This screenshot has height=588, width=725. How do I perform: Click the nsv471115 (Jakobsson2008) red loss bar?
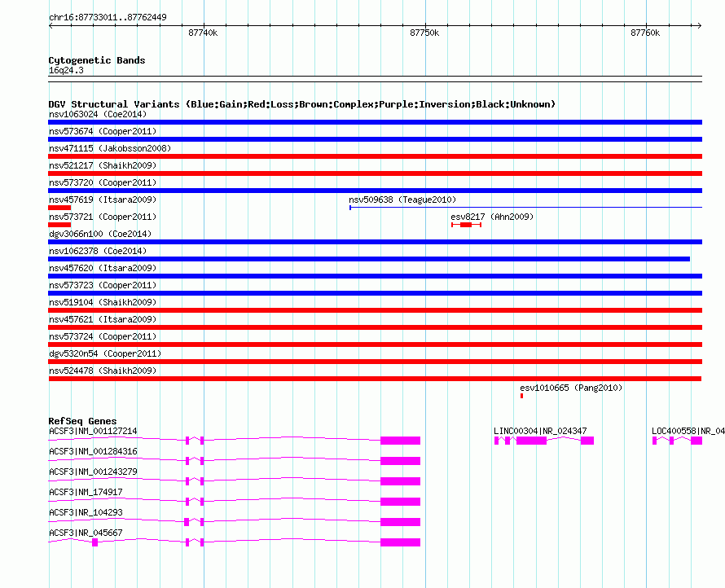coord(375,156)
